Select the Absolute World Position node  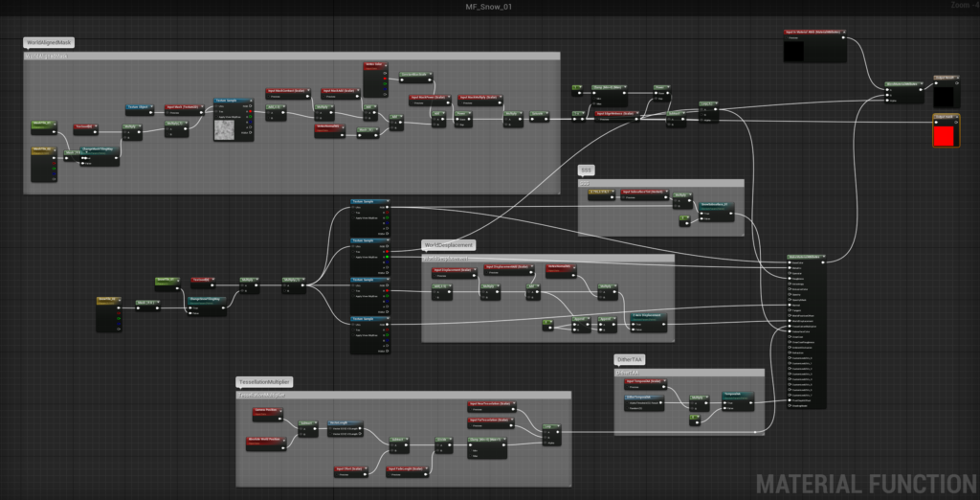coord(265,440)
